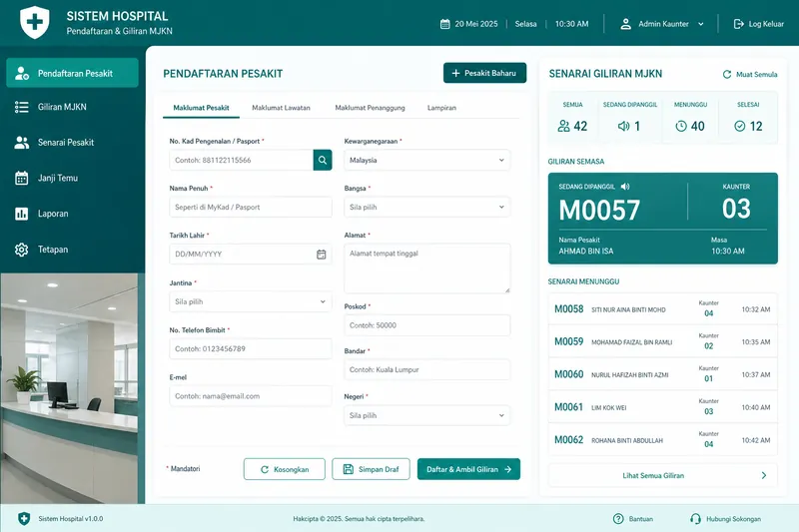Expand the Admin Kaunter dropdown chevron
799x532 pixels.
coord(701,24)
